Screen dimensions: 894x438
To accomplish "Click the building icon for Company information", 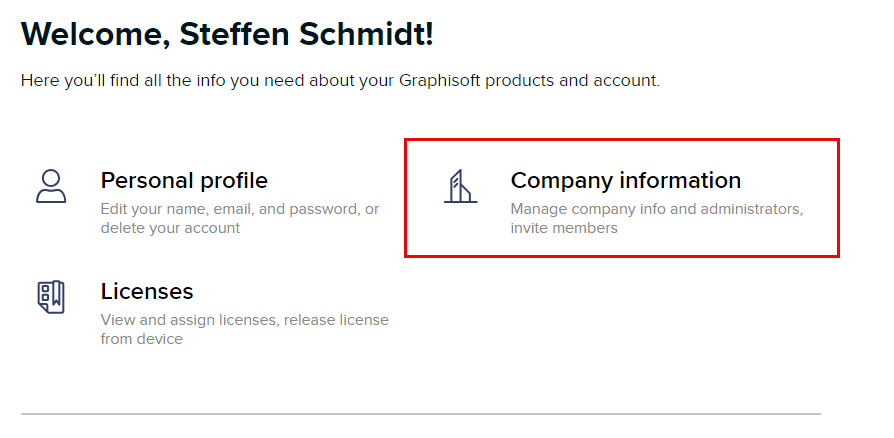I will [460, 186].
